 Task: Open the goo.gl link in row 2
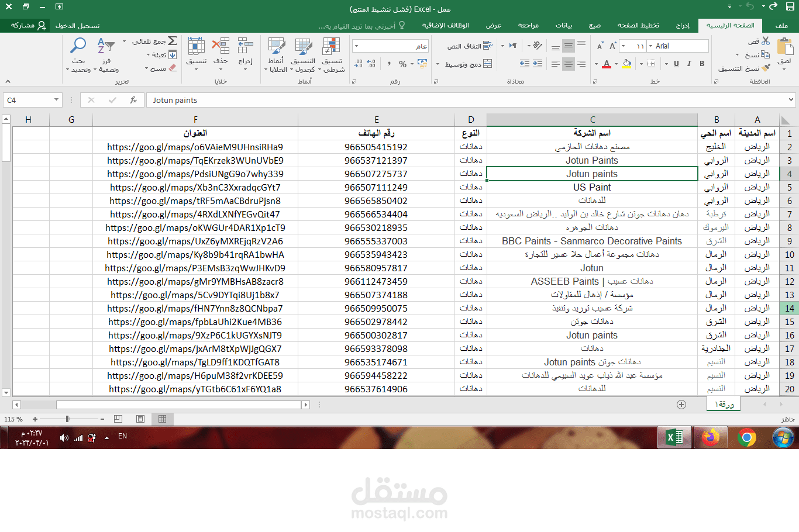tap(195, 147)
